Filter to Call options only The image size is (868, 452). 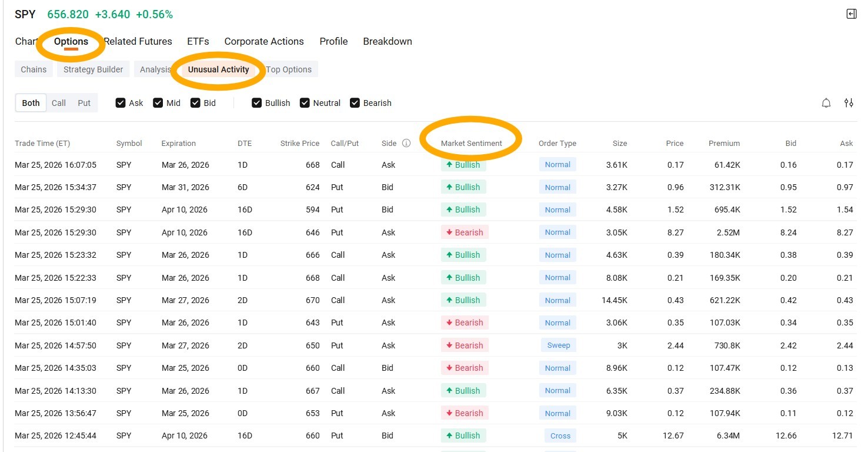(59, 103)
